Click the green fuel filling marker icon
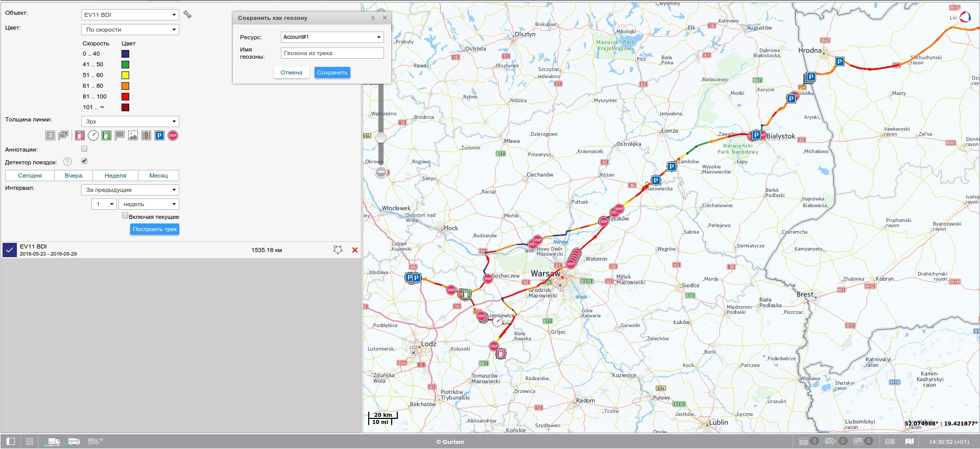Screen dimensions: 980x449 (106, 136)
